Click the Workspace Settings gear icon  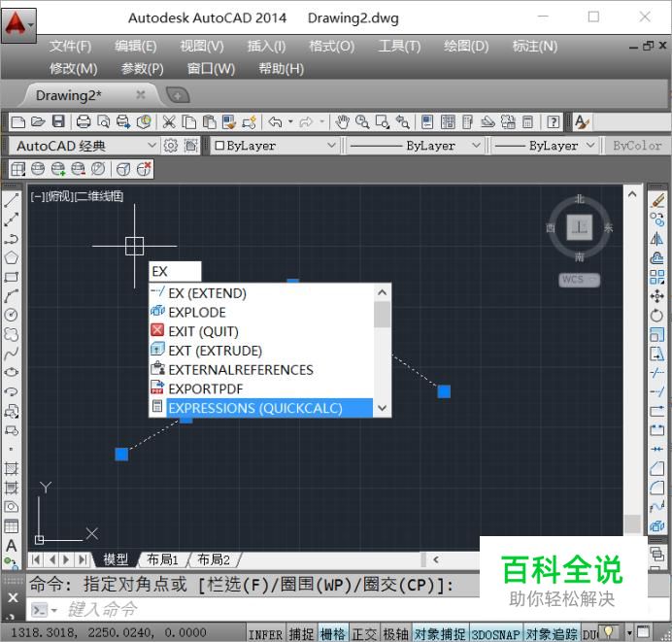pos(171,146)
